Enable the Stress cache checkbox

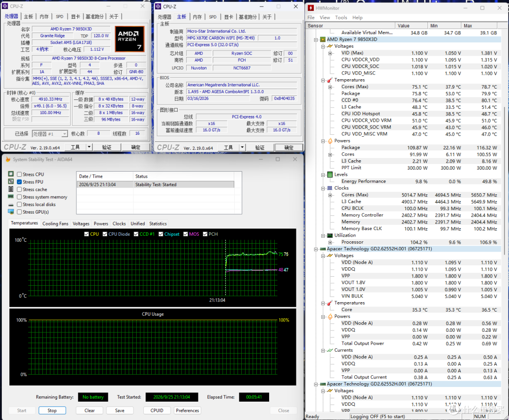pos(19,189)
